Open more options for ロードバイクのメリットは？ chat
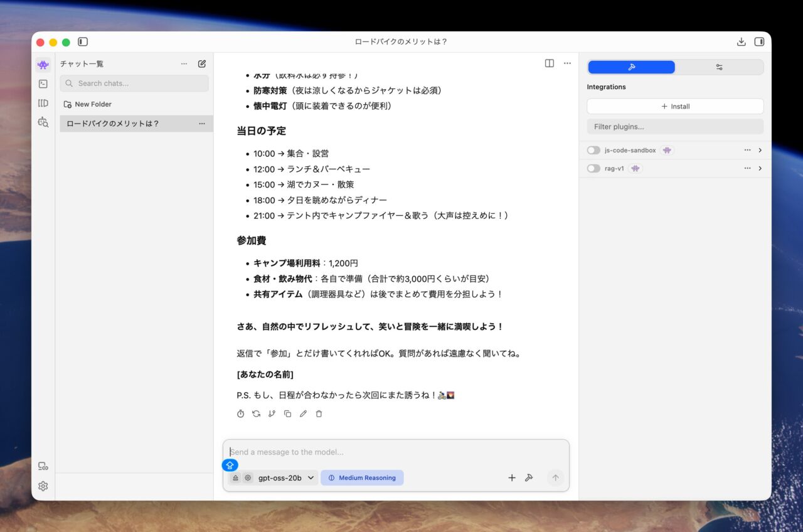803x532 pixels. tap(202, 124)
